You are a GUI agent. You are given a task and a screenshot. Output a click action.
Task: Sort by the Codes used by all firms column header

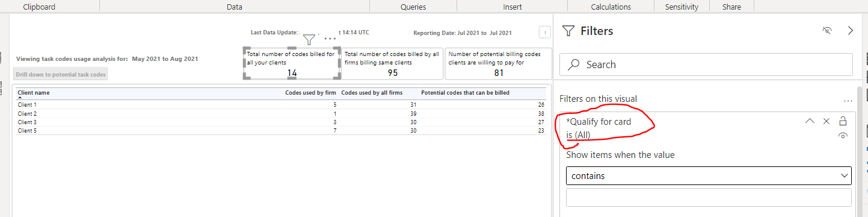pos(372,93)
